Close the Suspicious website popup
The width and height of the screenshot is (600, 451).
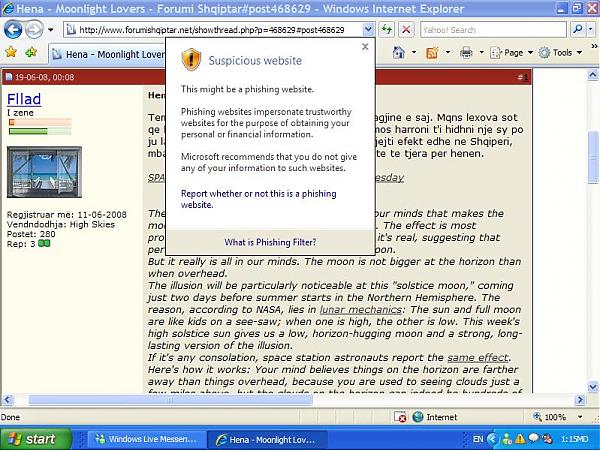coord(365,47)
